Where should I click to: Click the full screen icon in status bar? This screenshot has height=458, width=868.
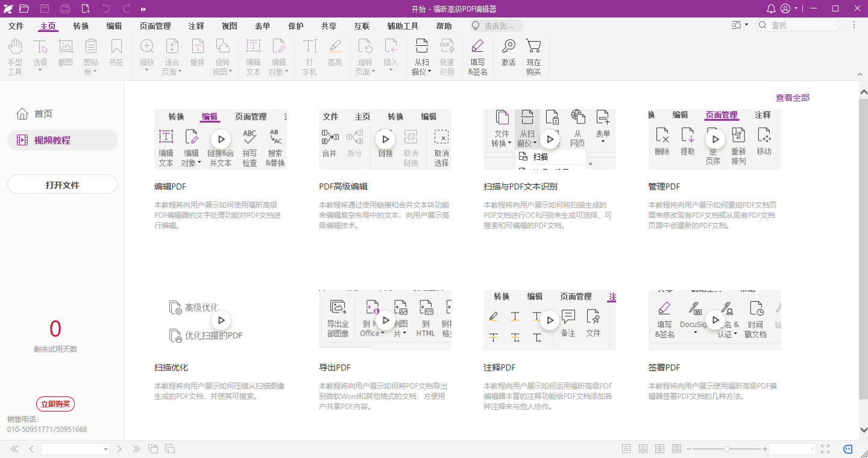826,449
